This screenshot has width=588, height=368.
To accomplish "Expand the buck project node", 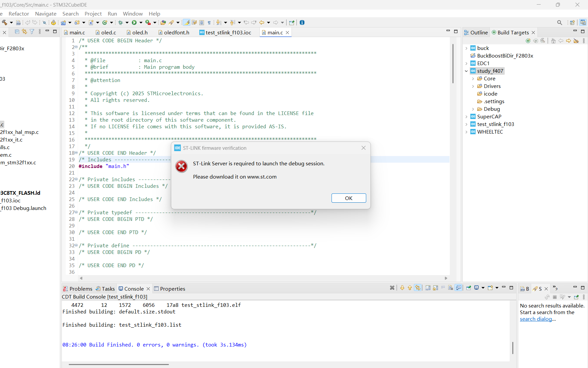I will (466, 48).
